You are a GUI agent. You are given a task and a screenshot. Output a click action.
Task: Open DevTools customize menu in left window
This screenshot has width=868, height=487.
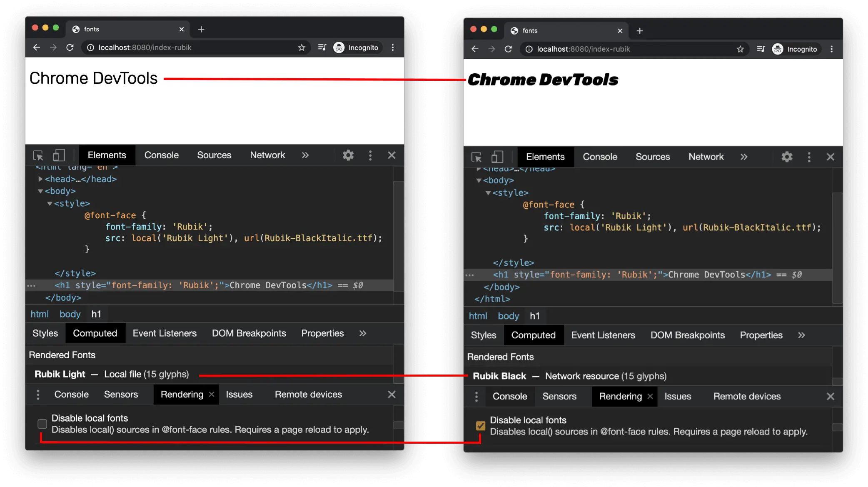(370, 155)
